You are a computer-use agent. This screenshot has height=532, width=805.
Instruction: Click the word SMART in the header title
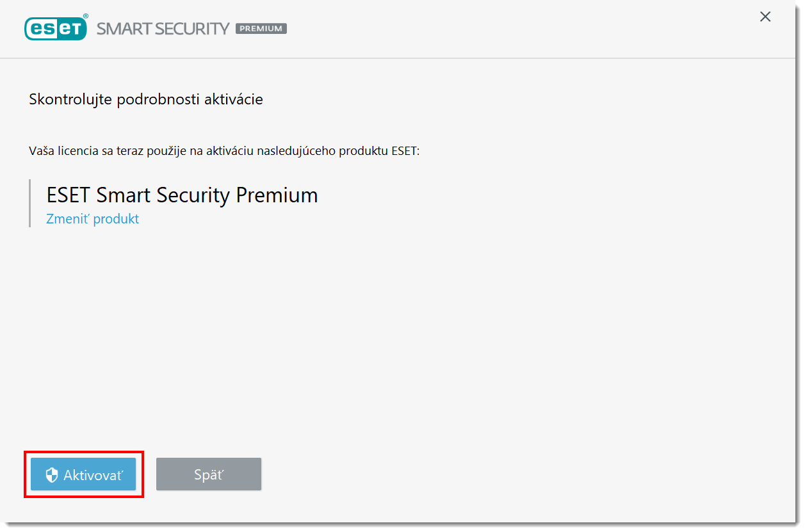(x=118, y=29)
